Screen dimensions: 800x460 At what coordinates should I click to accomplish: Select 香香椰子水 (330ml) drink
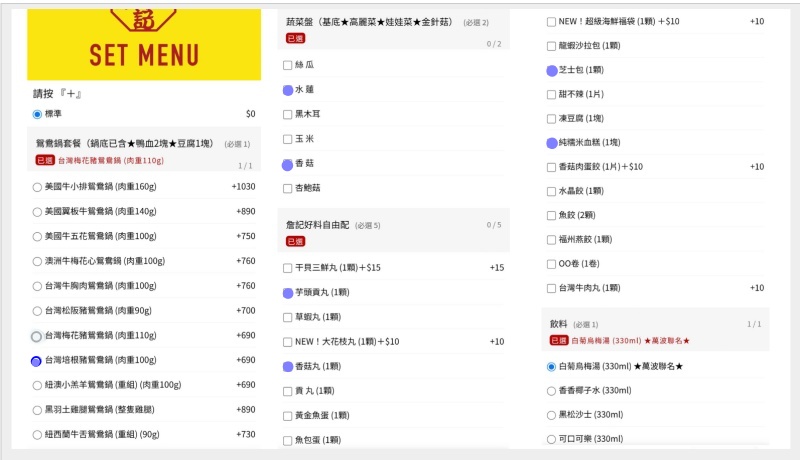point(551,391)
